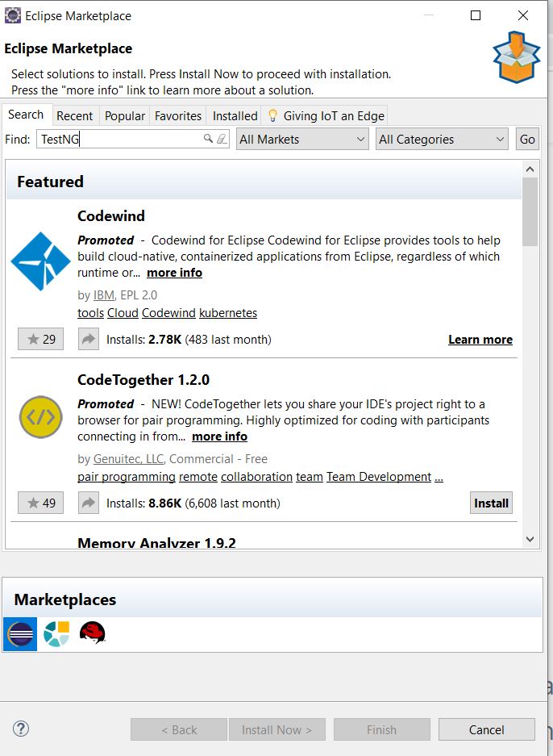Switch to the Search tab
The image size is (553, 756).
(26, 115)
